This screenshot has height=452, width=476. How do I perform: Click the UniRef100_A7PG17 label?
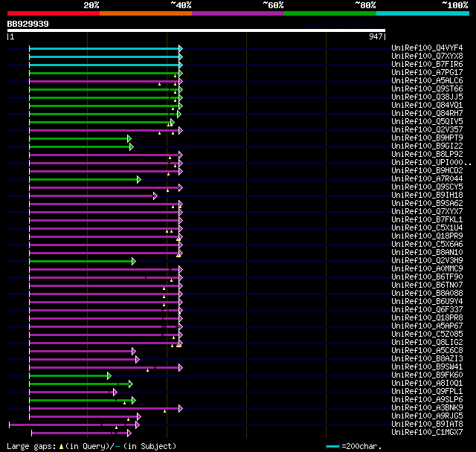[x=427, y=73]
